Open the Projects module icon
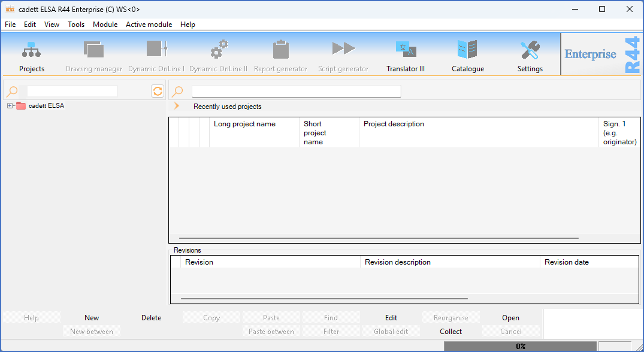Screen dimensions: 644x352 point(32,50)
